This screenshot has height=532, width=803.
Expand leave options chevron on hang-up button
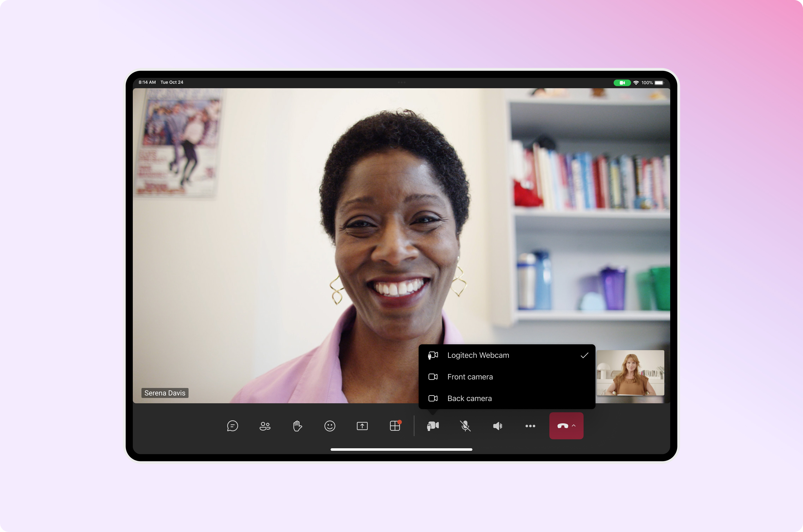pyautogui.click(x=574, y=426)
